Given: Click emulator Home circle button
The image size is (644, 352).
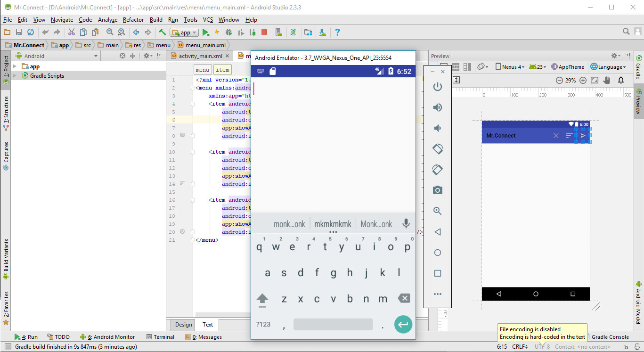Looking at the screenshot, I should pos(438,253).
